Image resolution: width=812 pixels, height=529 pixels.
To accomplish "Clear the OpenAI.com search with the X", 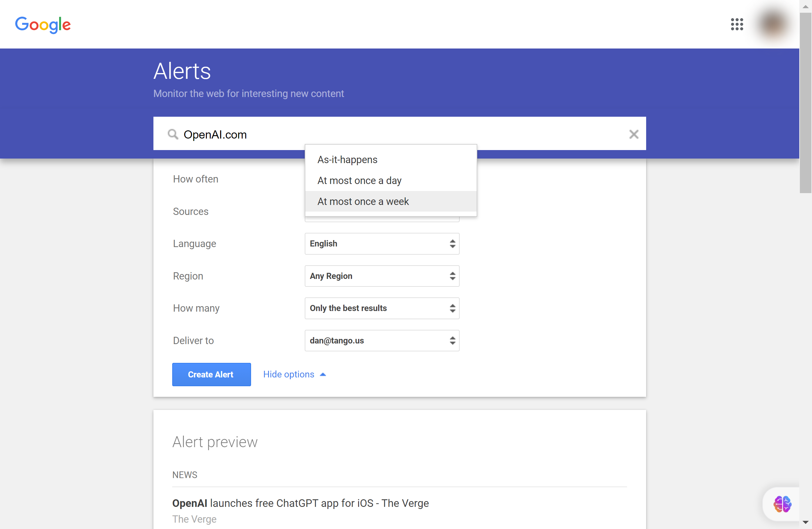I will pyautogui.click(x=634, y=134).
